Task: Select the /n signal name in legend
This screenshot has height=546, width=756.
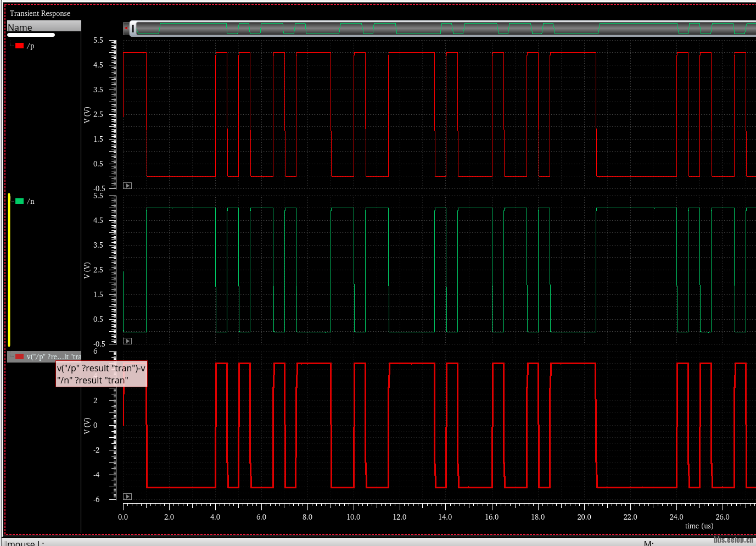Action: pyautogui.click(x=31, y=202)
